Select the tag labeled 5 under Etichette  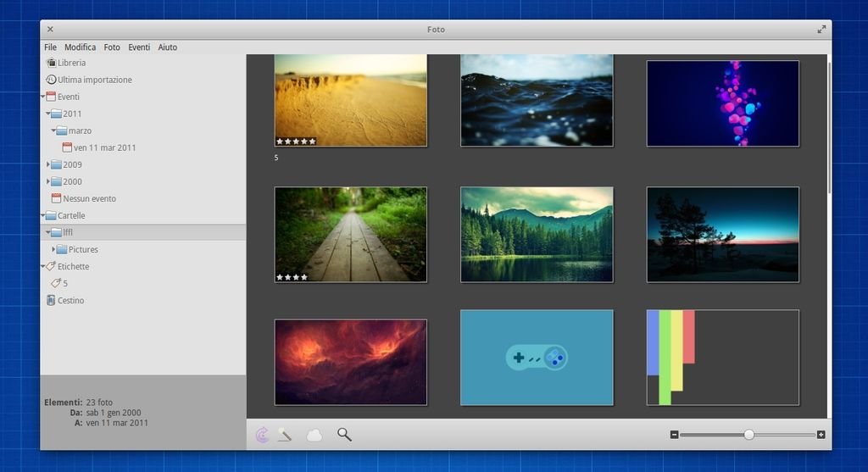(64, 284)
